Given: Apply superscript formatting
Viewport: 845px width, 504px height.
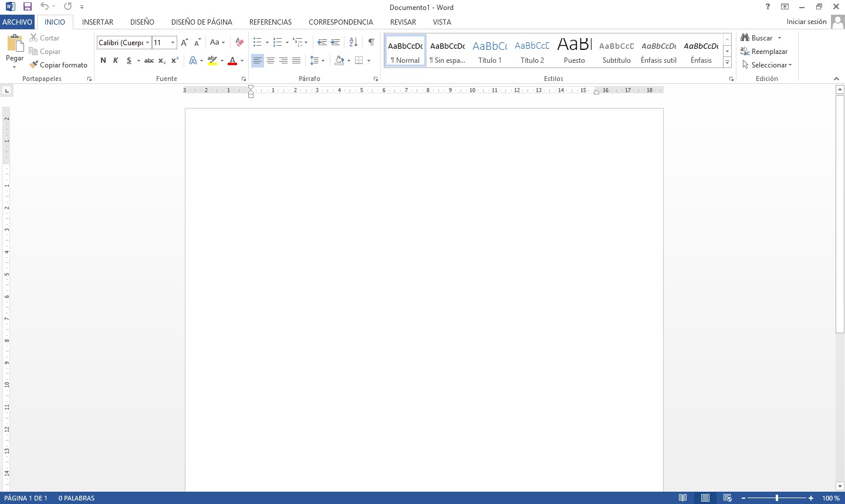Looking at the screenshot, I should coord(174,60).
